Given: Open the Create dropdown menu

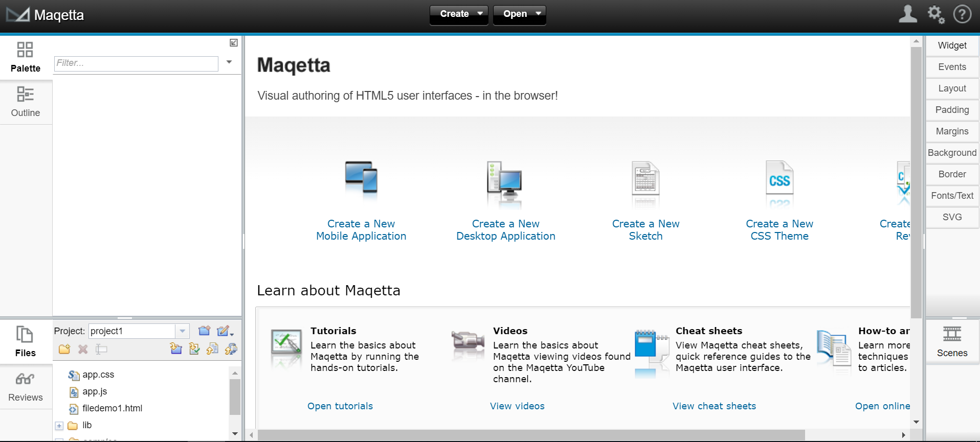Looking at the screenshot, I should click(x=459, y=14).
